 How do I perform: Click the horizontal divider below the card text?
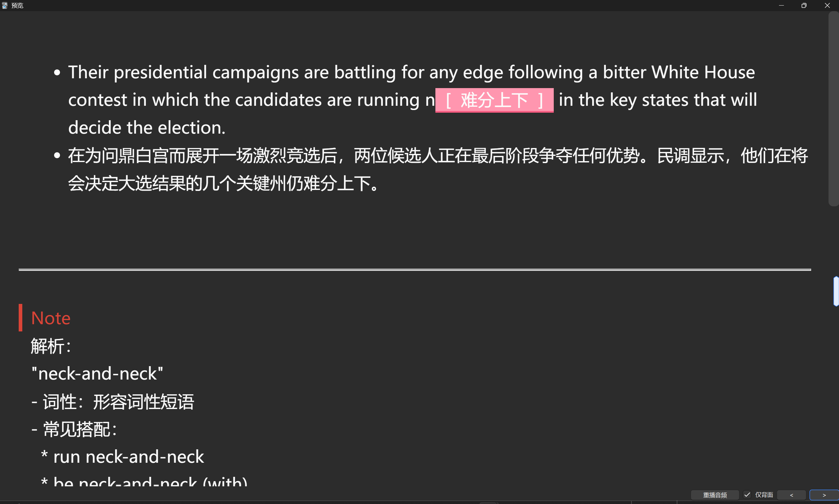[415, 270]
